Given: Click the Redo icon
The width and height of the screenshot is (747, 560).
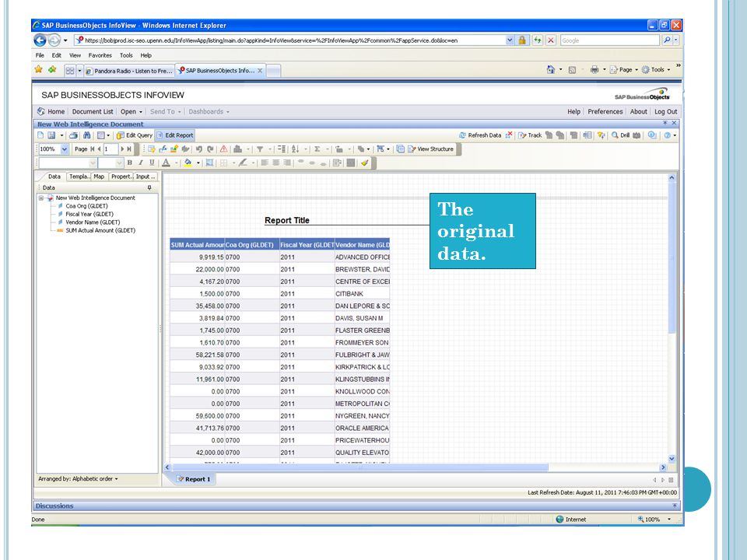Looking at the screenshot, I should point(210,149).
